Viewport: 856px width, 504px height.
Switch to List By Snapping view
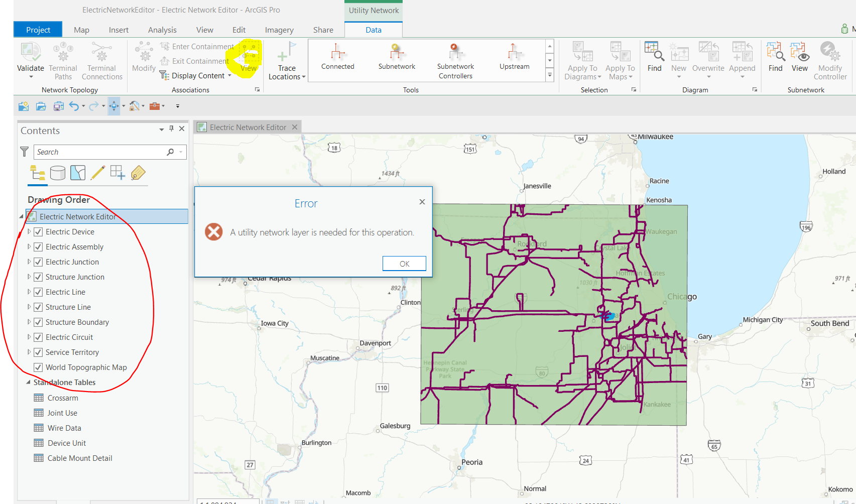pyautogui.click(x=117, y=173)
